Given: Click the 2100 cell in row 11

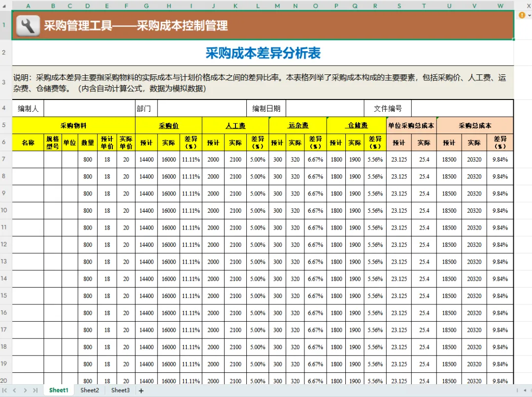Looking at the screenshot, I should 235,228.
